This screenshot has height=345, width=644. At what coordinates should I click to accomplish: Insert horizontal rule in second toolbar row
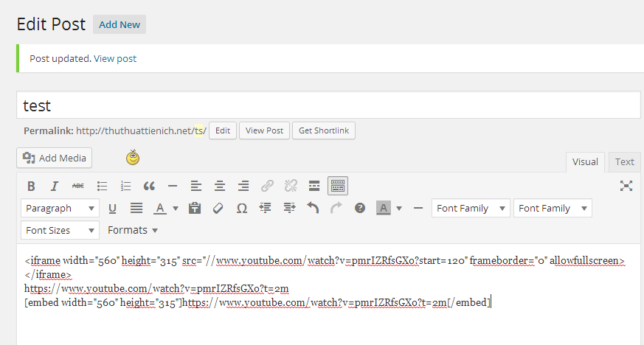point(418,209)
